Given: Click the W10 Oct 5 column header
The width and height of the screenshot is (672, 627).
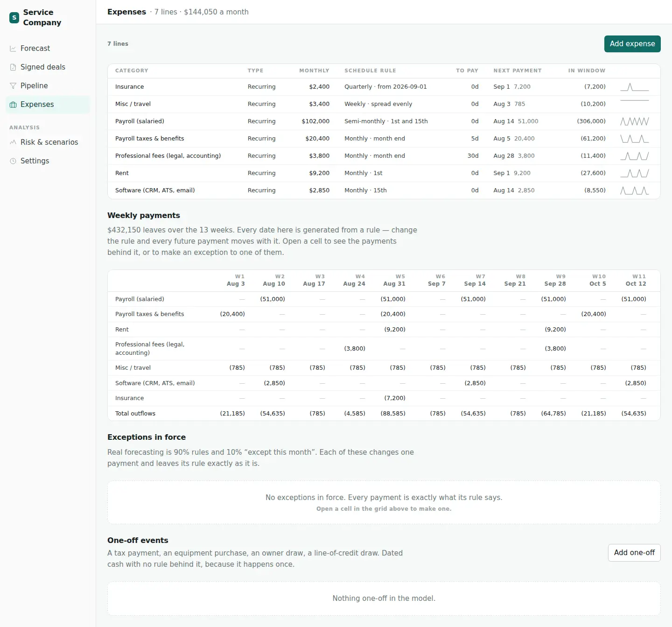Looking at the screenshot, I should coord(598,280).
